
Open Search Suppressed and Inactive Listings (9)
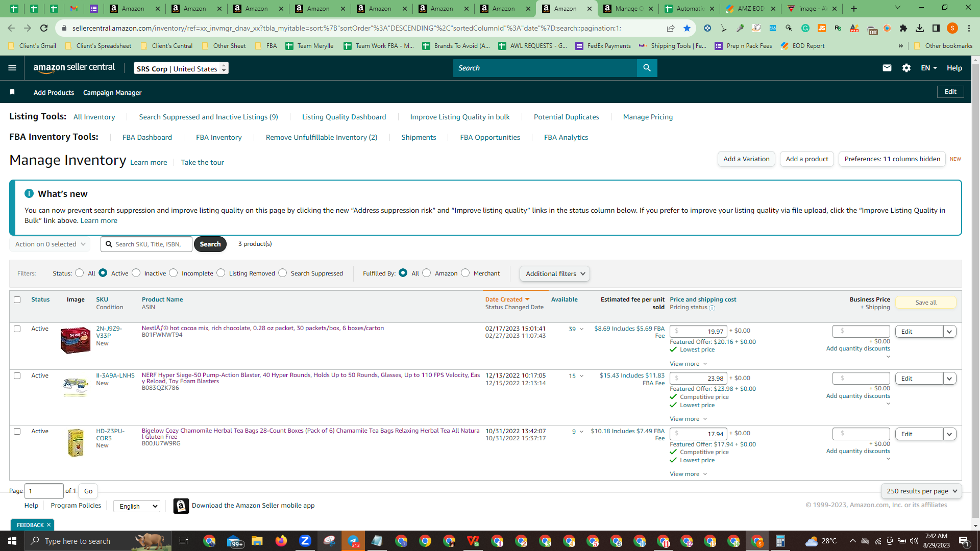[x=208, y=117]
